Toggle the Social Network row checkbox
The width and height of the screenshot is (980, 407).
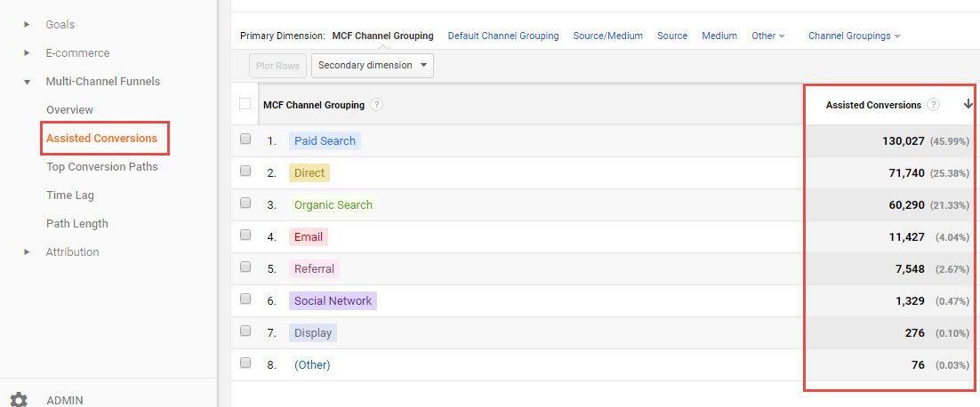point(245,299)
